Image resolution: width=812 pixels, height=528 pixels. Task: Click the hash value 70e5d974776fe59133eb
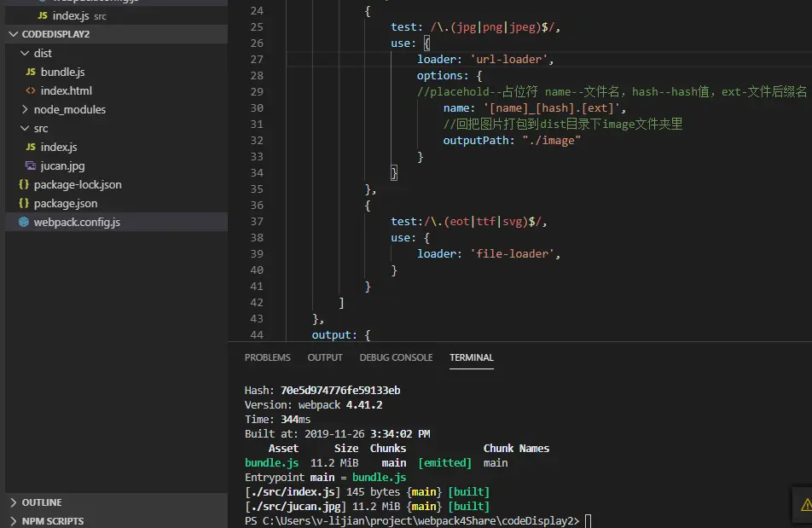coord(340,391)
